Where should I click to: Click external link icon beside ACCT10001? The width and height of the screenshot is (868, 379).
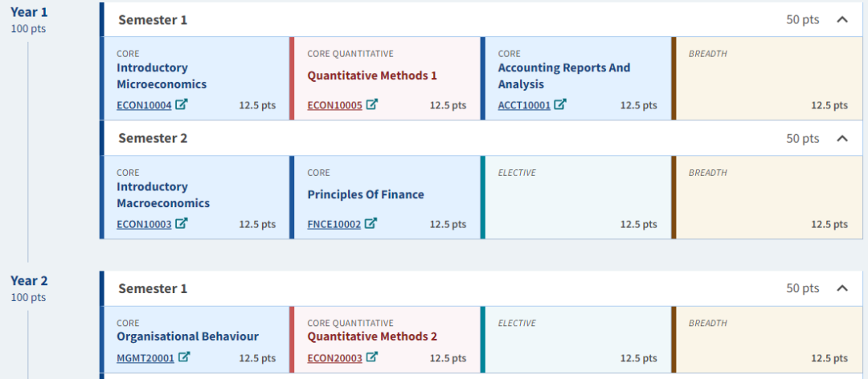(560, 104)
